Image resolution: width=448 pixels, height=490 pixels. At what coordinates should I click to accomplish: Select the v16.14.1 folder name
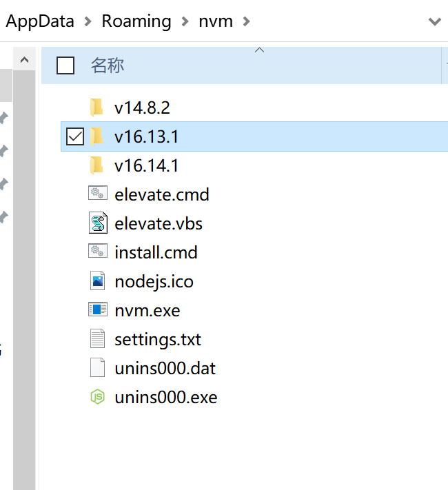point(147,165)
